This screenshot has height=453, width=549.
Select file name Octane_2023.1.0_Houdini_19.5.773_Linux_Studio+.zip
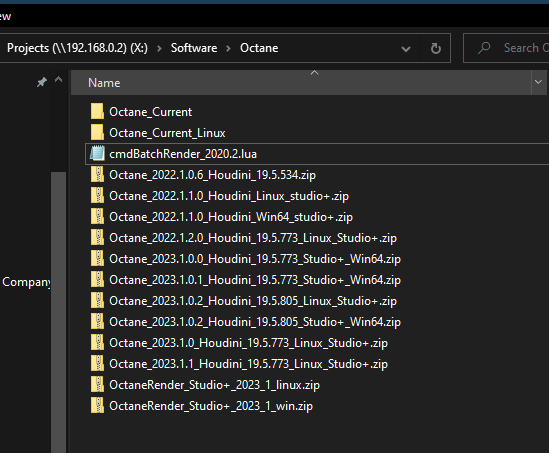[x=249, y=343]
